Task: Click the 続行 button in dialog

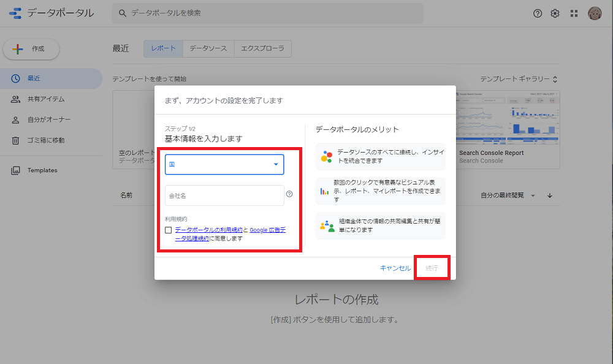Action: 431,268
